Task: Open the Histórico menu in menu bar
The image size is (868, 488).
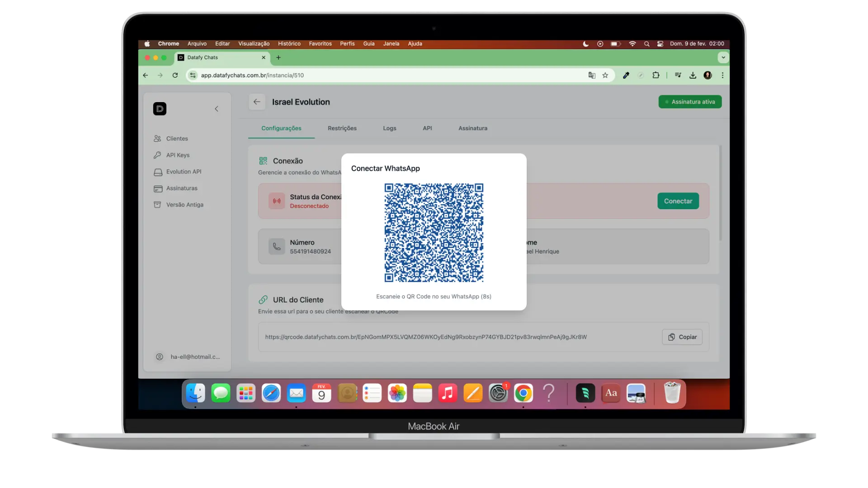Action: 289,44
